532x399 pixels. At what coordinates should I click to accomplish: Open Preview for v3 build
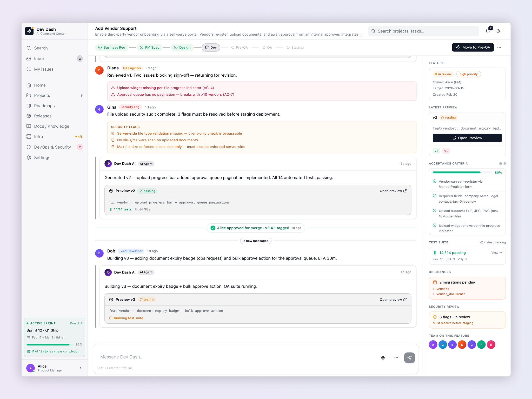click(x=467, y=138)
